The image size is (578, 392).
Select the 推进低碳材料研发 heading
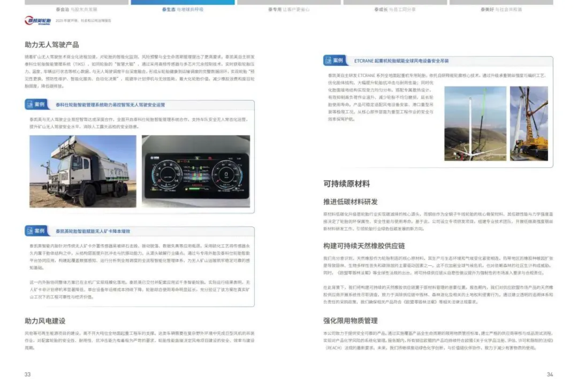[350, 202]
